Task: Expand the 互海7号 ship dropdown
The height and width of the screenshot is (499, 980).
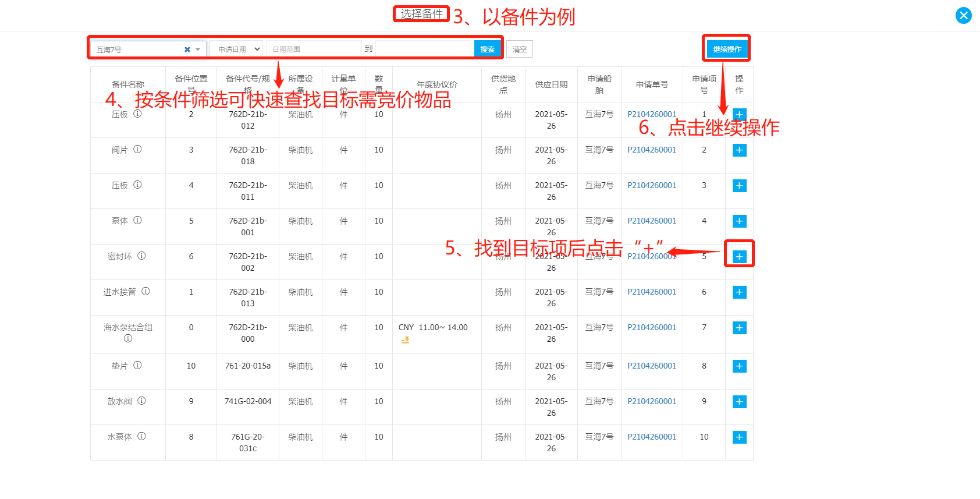Action: point(198,49)
